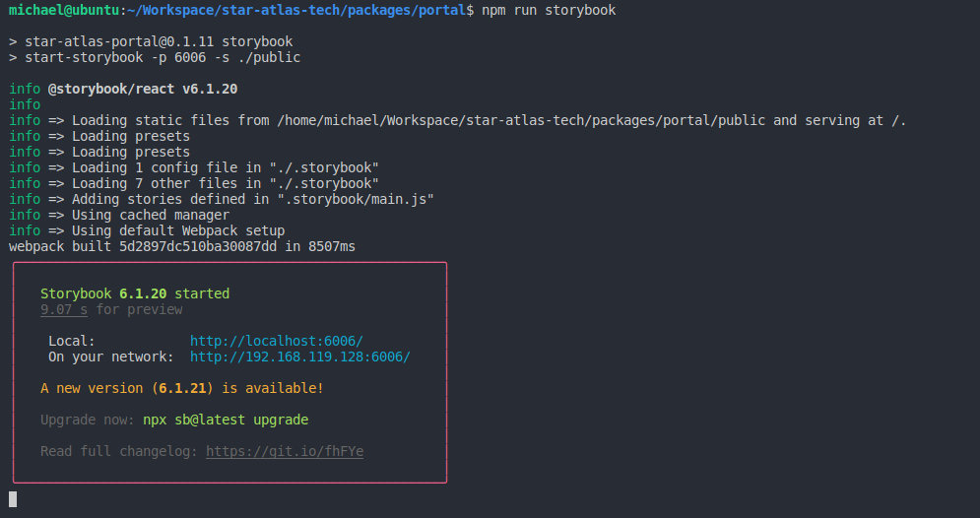Open the http://localhost:6006/ link

tap(276, 341)
